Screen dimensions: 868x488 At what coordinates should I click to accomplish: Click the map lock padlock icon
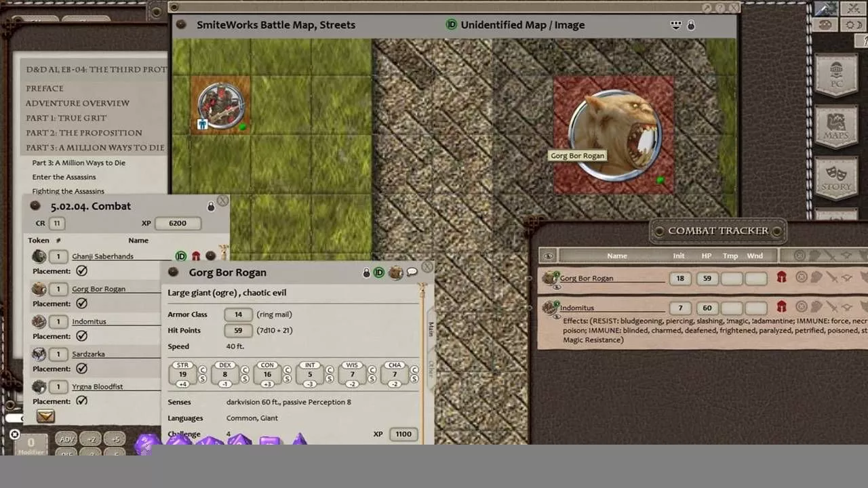click(691, 25)
